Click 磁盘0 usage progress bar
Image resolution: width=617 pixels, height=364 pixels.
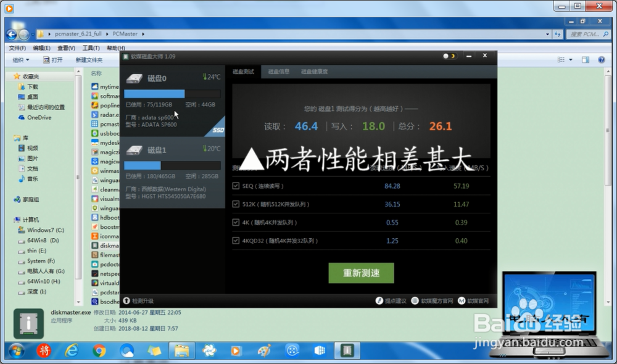(172, 94)
